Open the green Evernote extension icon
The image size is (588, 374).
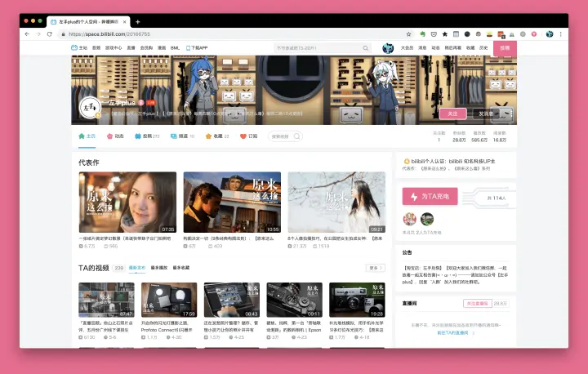(x=423, y=34)
